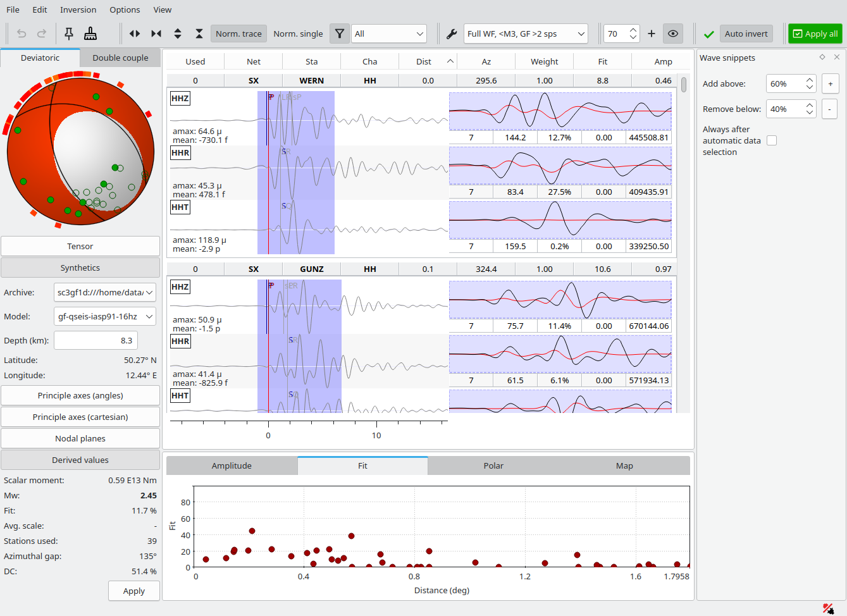Viewport: 847px width, 616px height.
Task: Click the broom clean-up icon
Action: point(90,34)
